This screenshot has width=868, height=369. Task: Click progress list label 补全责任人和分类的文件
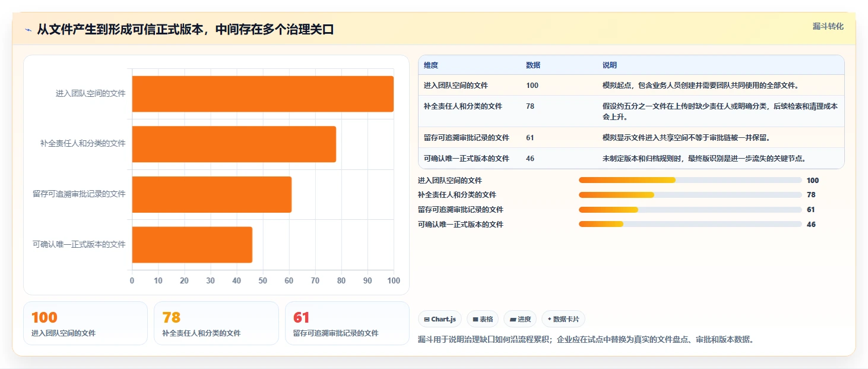(457, 195)
